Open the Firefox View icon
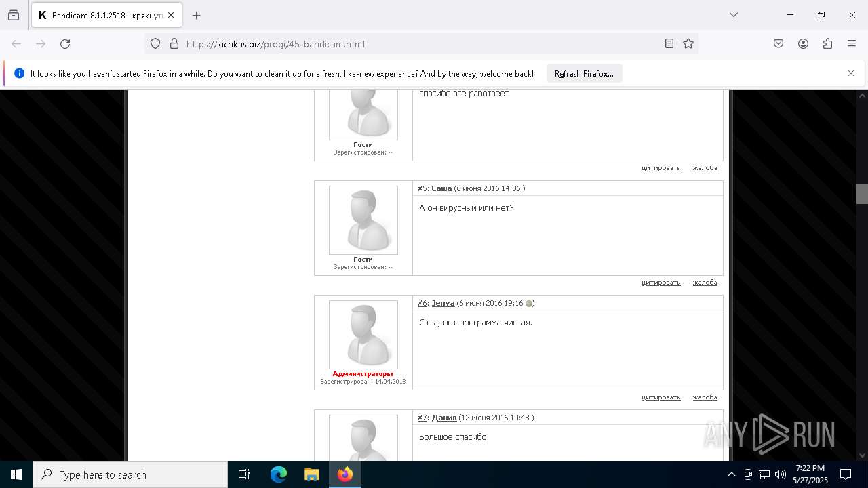This screenshot has width=868, height=488. pos(14,15)
